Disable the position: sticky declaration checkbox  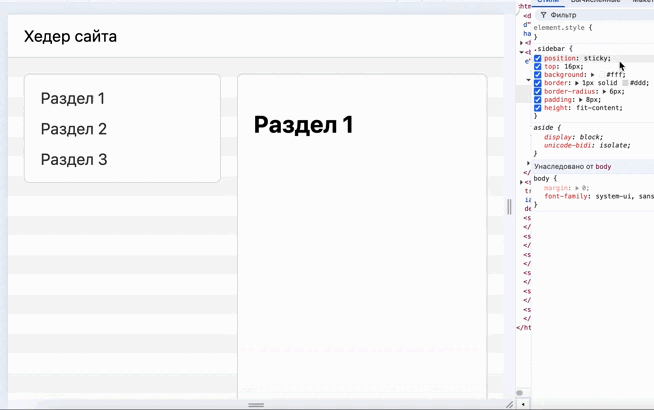click(x=538, y=58)
